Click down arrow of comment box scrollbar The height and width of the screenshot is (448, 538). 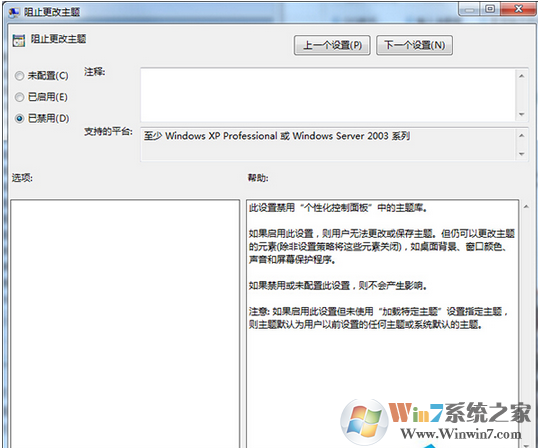522,114
